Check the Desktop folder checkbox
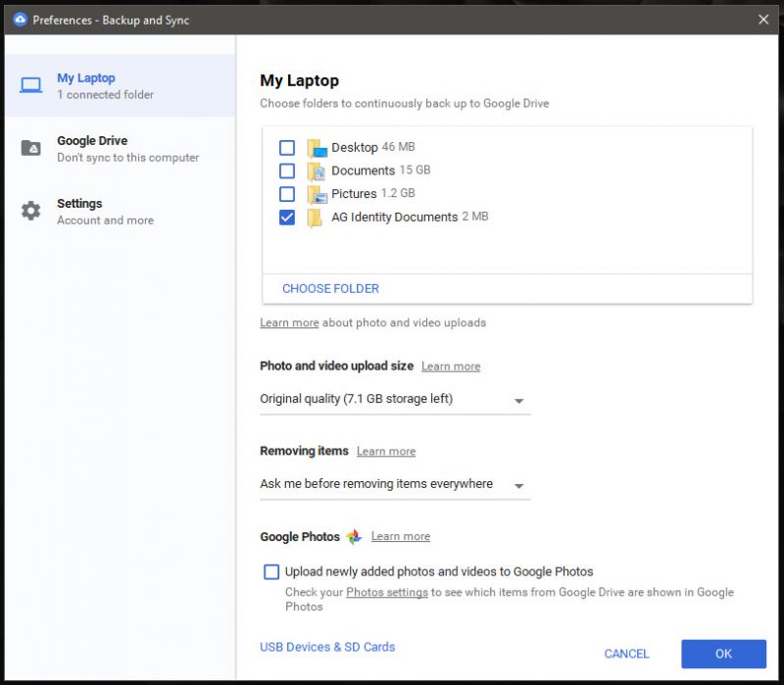 pos(287,148)
